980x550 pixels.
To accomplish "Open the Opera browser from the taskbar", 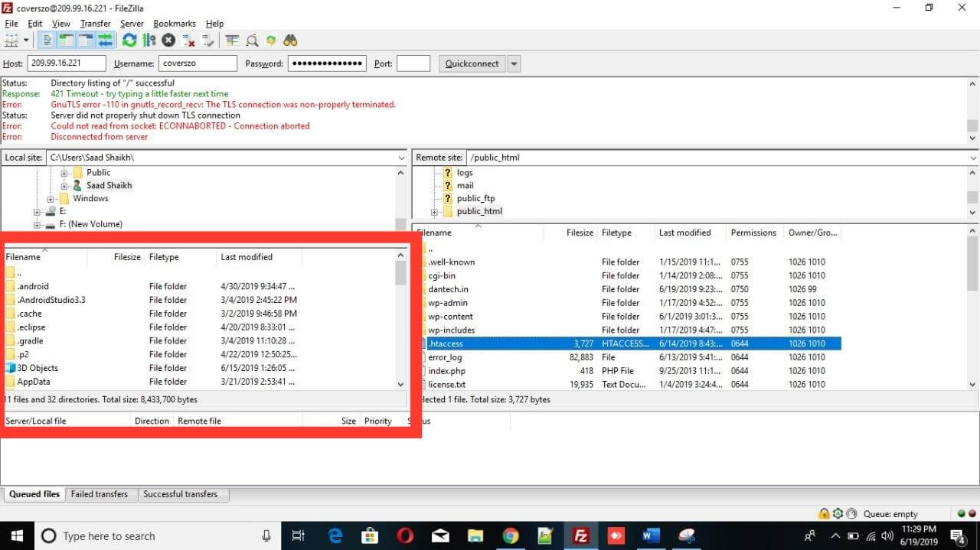I will [x=405, y=535].
